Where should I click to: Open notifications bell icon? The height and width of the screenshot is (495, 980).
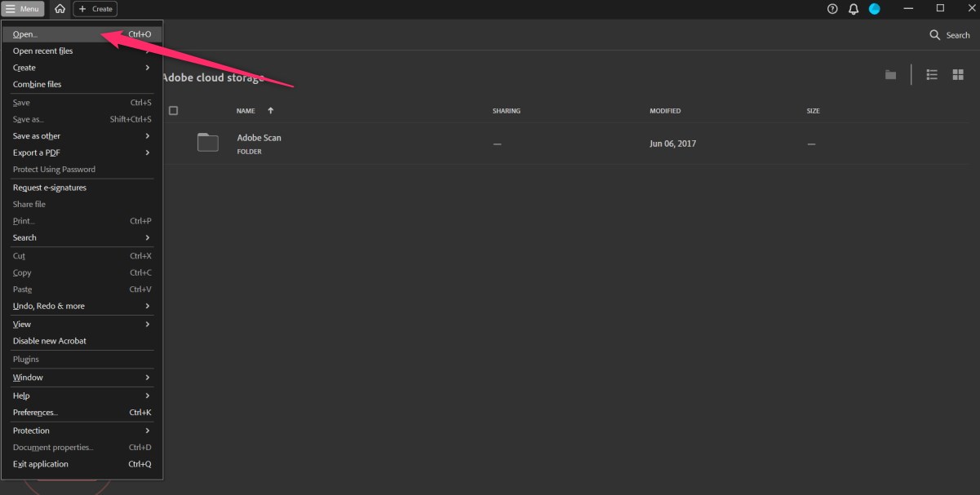854,9
